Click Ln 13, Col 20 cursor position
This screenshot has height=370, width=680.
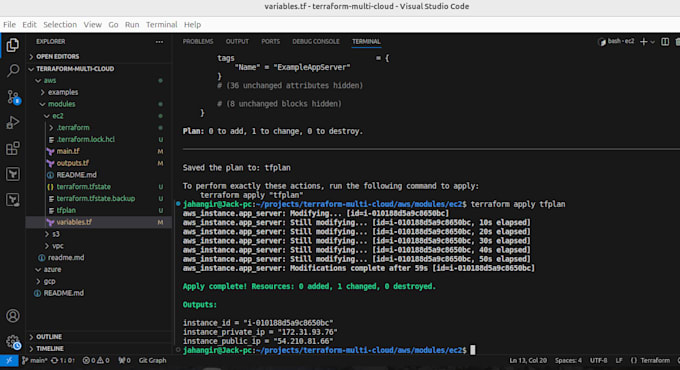[528, 360]
